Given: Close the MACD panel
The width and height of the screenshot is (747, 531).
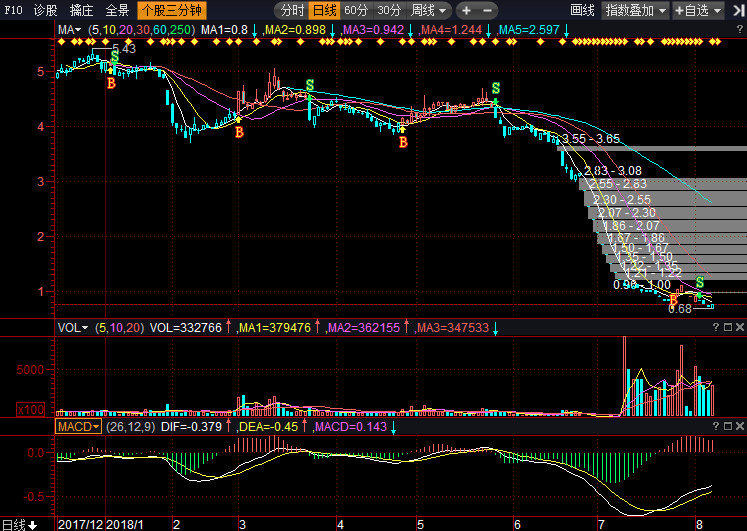Looking at the screenshot, I should tap(739, 426).
